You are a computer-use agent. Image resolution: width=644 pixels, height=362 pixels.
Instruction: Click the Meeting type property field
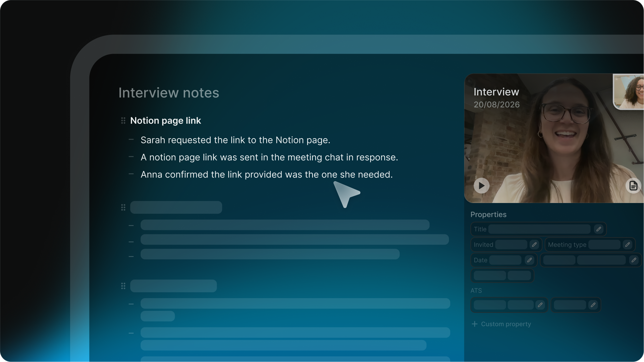pos(590,244)
